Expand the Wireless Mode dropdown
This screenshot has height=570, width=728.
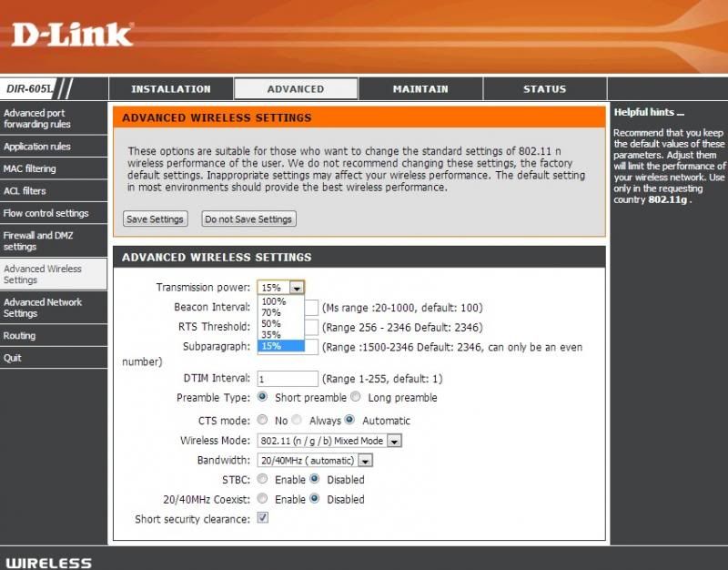pos(394,441)
